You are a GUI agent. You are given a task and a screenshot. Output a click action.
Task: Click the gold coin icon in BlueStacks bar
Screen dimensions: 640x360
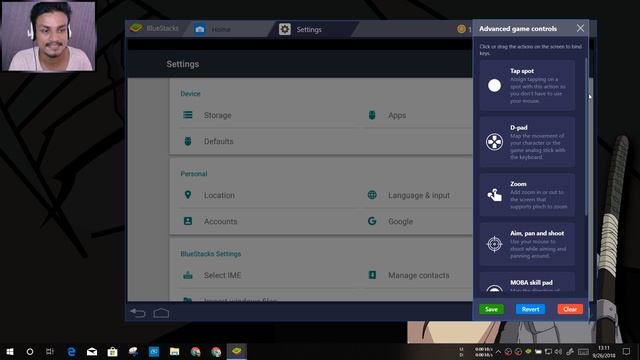[x=461, y=29]
